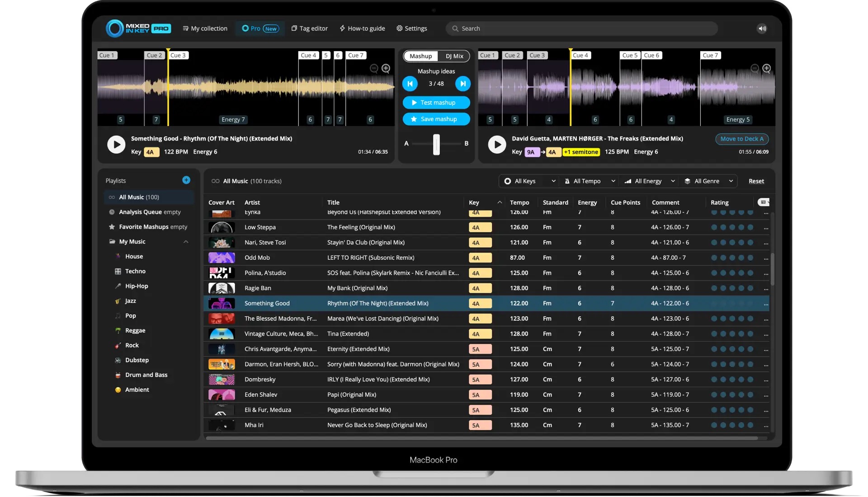Click the Search input field

(x=581, y=28)
